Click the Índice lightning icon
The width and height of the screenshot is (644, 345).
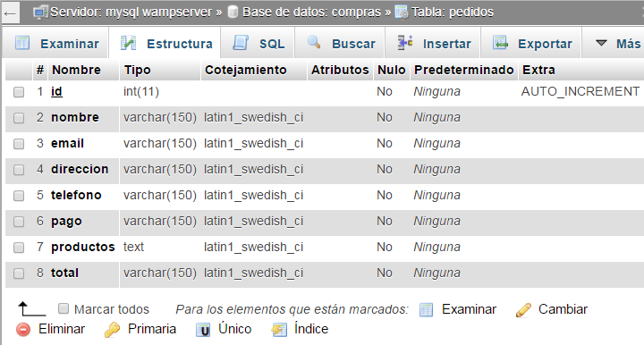point(279,330)
